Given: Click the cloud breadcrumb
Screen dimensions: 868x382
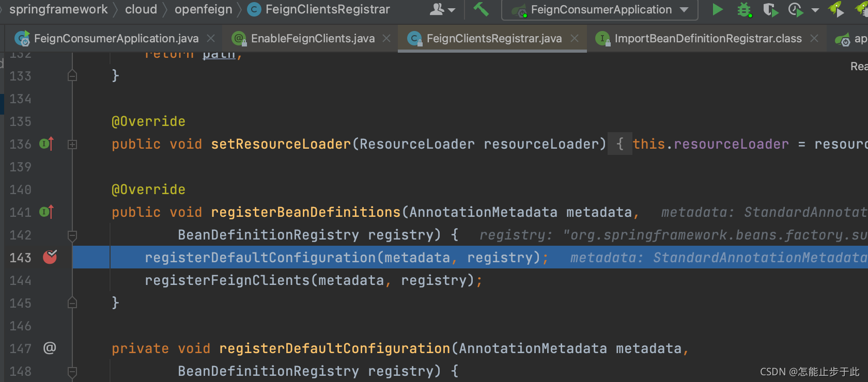Looking at the screenshot, I should click(x=141, y=9).
